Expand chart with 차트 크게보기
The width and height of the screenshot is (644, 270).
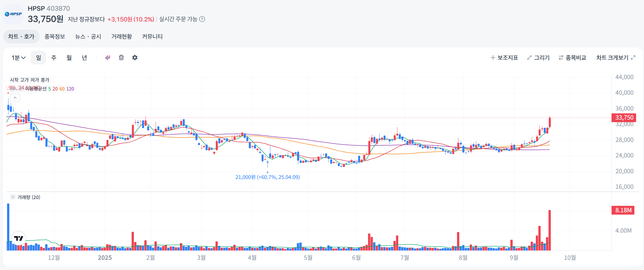616,58
